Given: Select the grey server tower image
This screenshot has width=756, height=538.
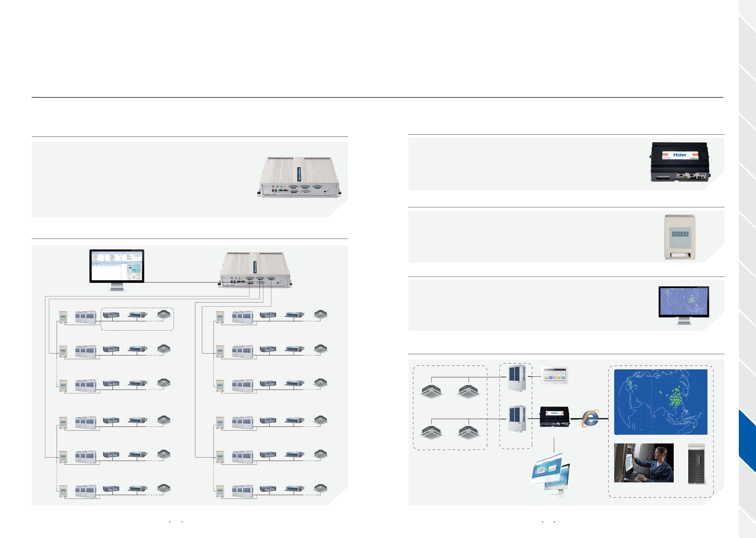Looking at the screenshot, I should 697,464.
